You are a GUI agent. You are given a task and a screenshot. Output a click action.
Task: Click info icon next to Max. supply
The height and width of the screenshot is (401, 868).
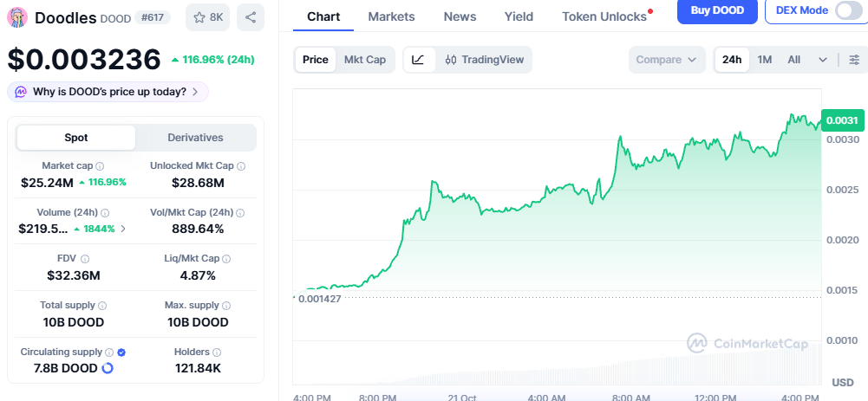coord(225,306)
